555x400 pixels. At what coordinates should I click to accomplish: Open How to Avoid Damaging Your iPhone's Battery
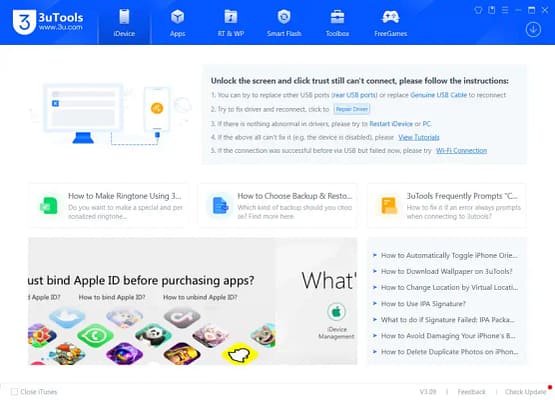tap(448, 335)
